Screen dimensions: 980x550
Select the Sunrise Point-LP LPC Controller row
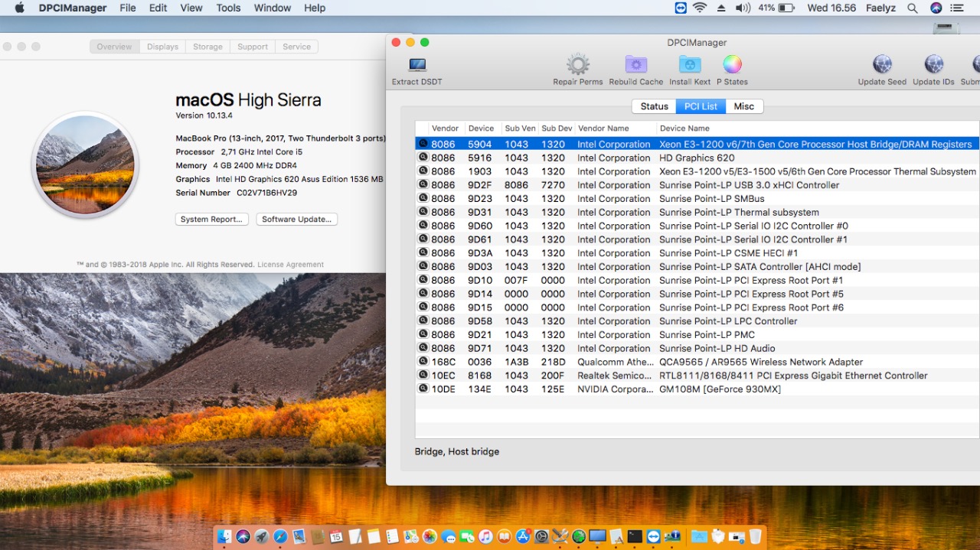697,321
